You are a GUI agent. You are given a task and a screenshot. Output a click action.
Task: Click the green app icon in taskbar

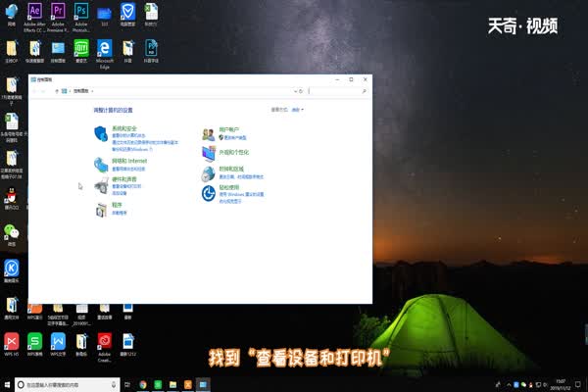click(x=158, y=384)
